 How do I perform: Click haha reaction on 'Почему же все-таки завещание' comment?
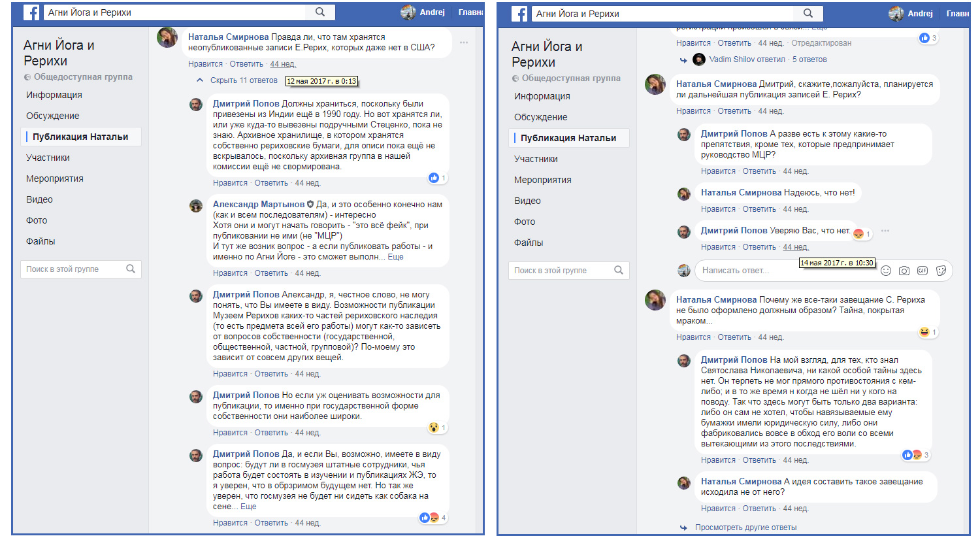point(924,332)
